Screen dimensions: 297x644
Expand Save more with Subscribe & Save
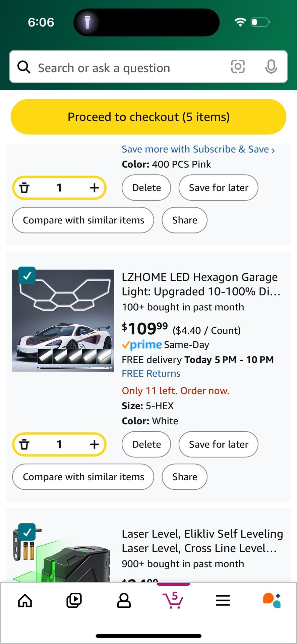(x=198, y=149)
